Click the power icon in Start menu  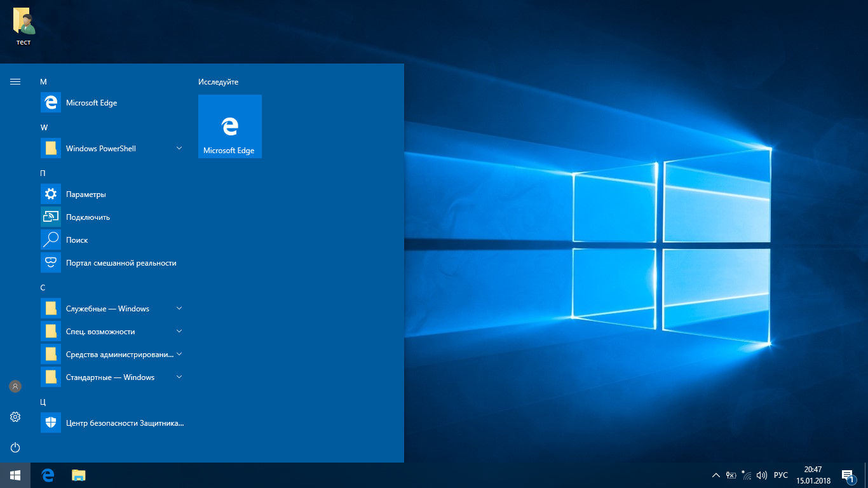(x=15, y=447)
